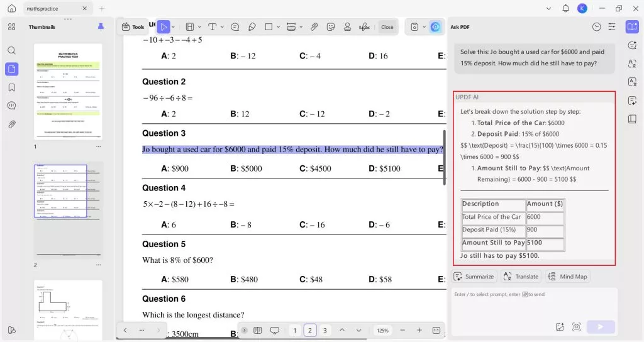Open the bookmarks panel in left sidebar
The image size is (644, 342).
pyautogui.click(x=11, y=87)
